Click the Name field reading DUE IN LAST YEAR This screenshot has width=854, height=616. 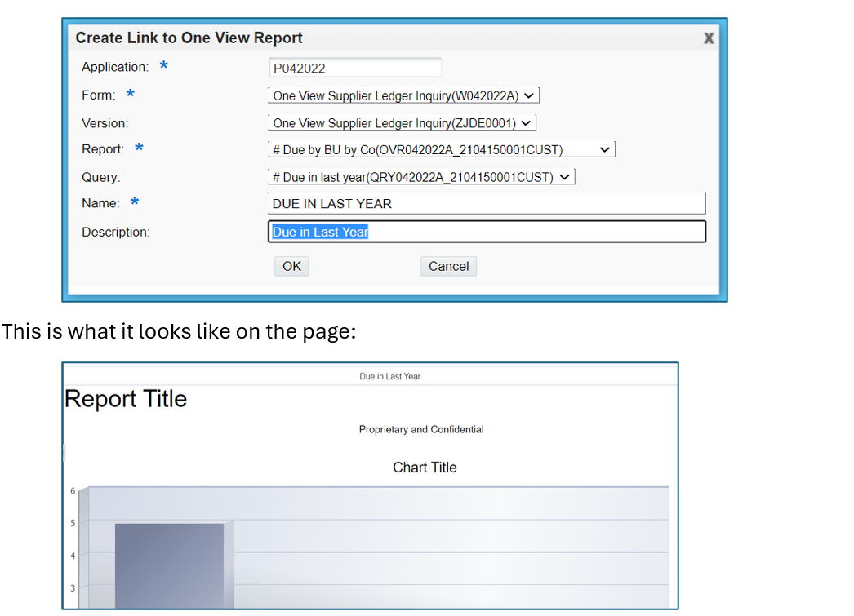[x=487, y=204]
